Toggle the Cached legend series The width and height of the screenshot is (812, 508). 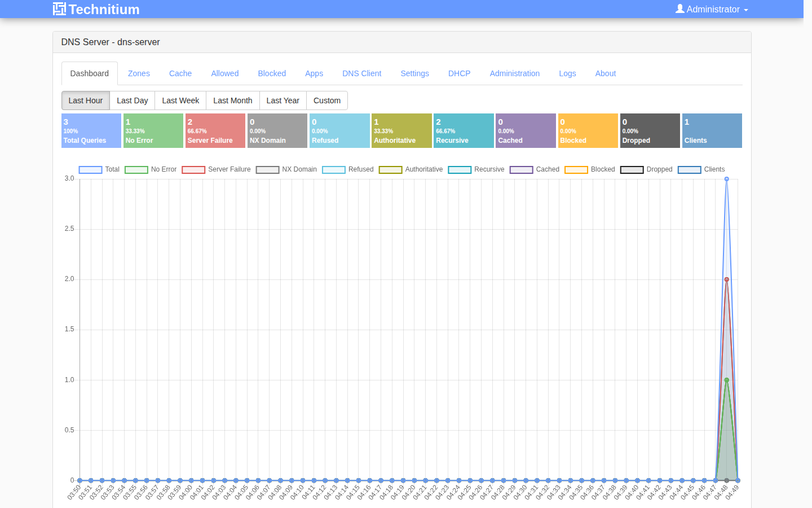[535, 169]
